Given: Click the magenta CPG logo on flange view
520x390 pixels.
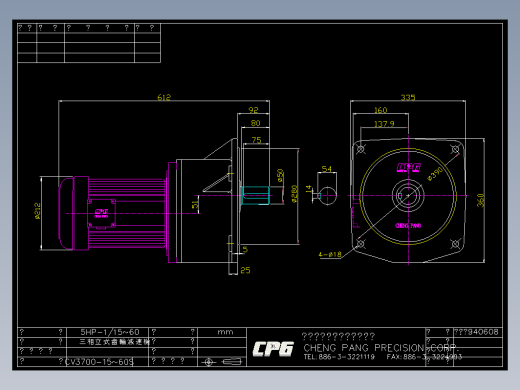Looking at the screenshot, I should 409,168.
